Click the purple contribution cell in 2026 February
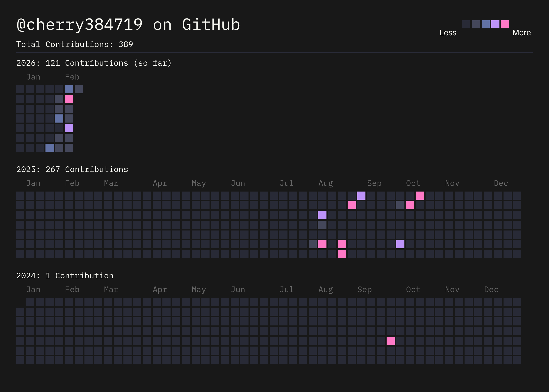The width and height of the screenshot is (549, 392). click(x=69, y=128)
